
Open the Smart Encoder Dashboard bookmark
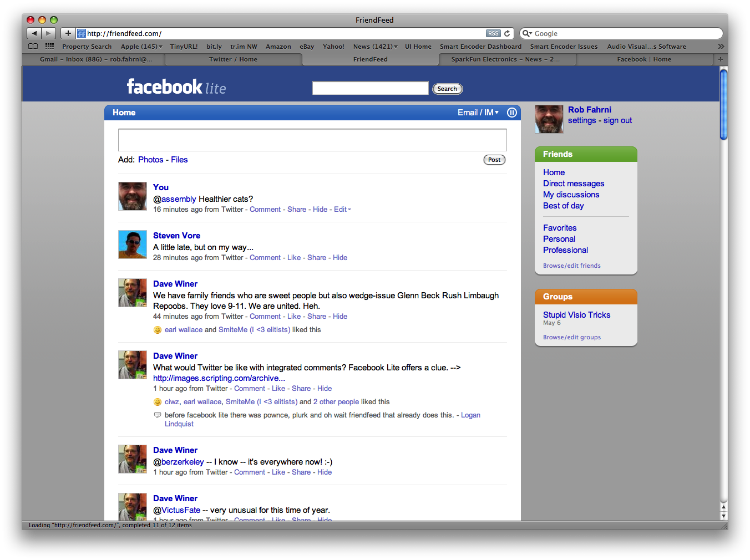pyautogui.click(x=480, y=47)
